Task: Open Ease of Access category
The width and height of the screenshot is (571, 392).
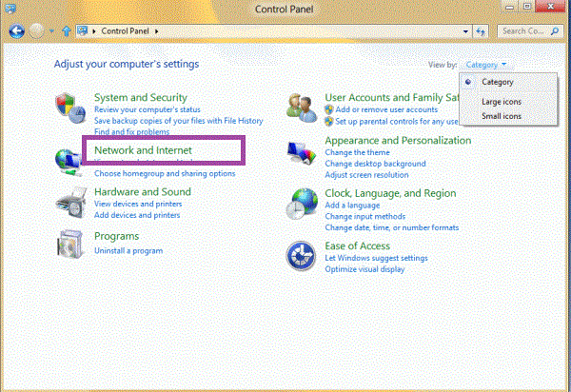Action: 357,246
